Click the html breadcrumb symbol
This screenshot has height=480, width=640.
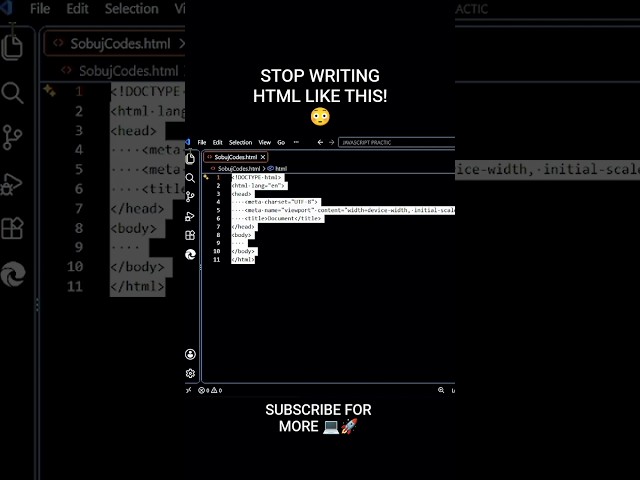[278, 169]
